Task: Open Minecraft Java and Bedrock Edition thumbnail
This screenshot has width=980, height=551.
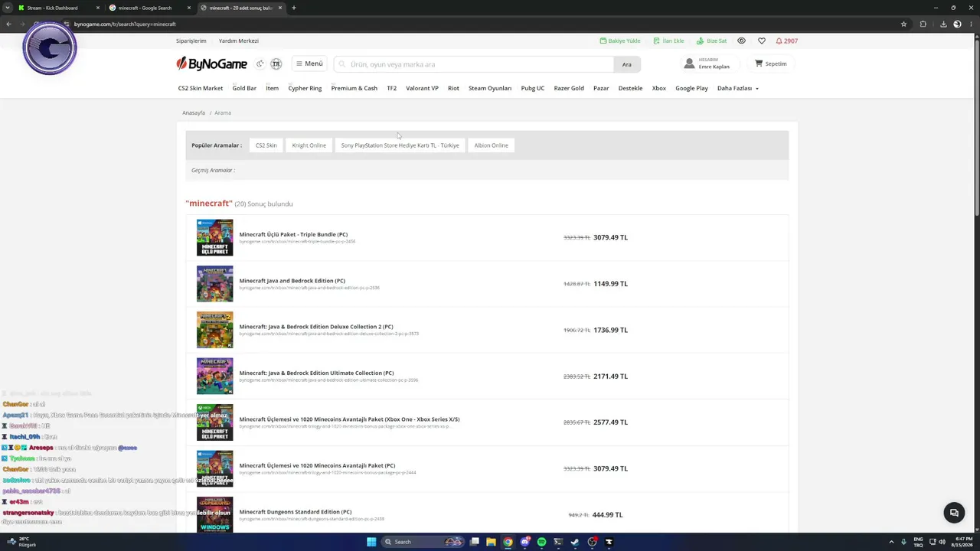Action: click(215, 284)
